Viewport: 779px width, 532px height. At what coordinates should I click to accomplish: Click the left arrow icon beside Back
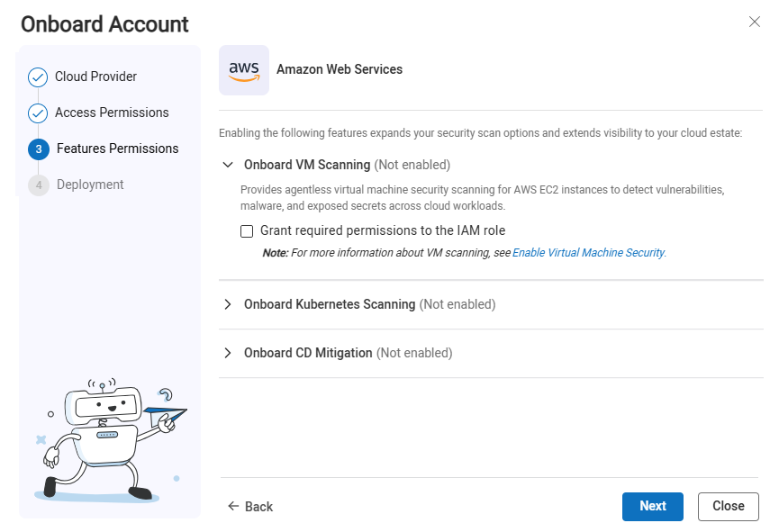click(233, 506)
